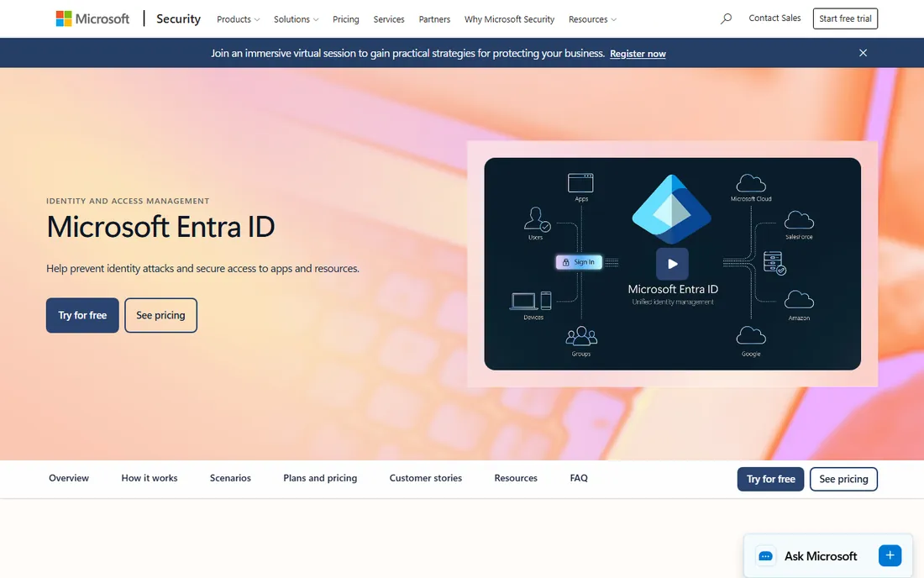Select the Resources tab in sub-navigation
Viewport: 924px width, 578px height.
click(x=516, y=478)
